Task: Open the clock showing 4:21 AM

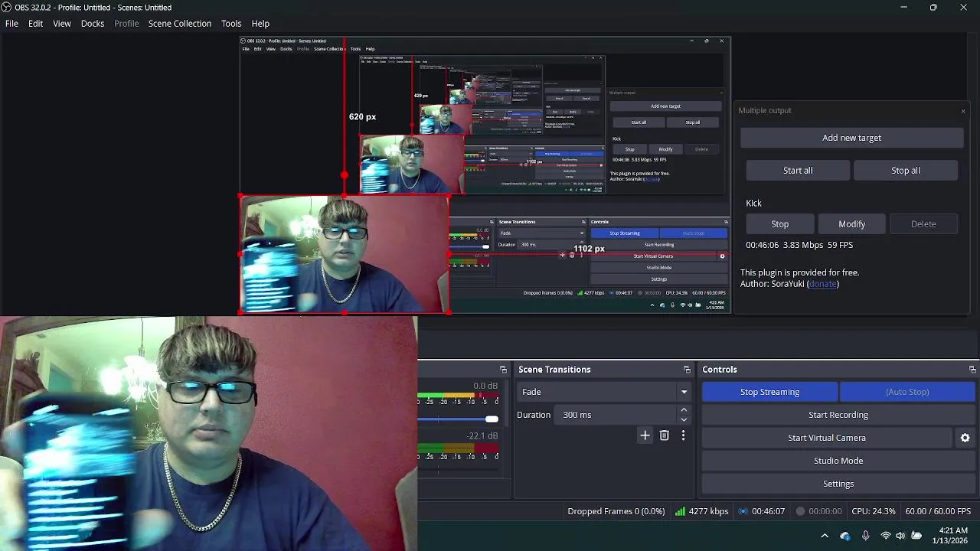Action: coord(949,536)
